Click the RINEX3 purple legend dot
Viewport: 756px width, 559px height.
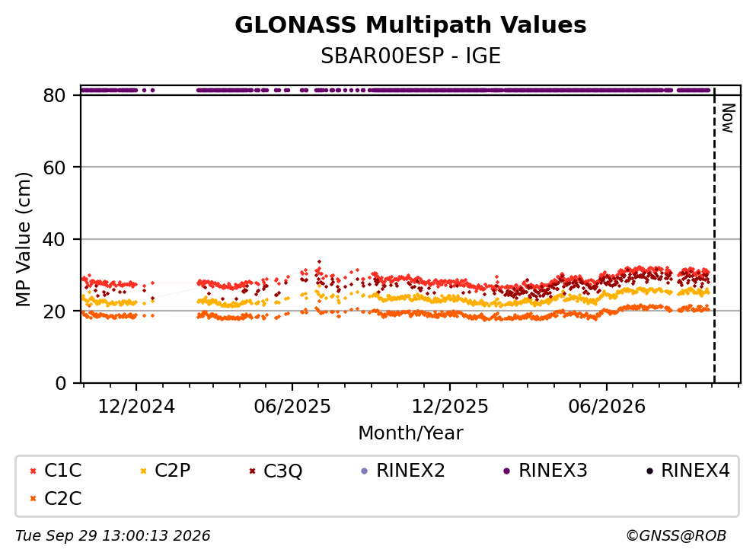click(x=506, y=471)
